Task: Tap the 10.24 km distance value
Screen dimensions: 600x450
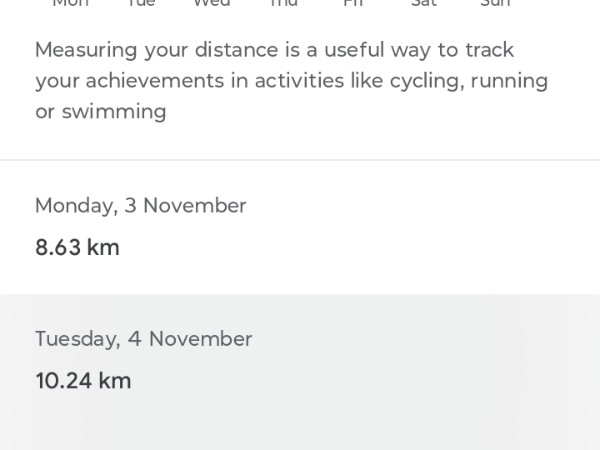Action: [x=83, y=381]
